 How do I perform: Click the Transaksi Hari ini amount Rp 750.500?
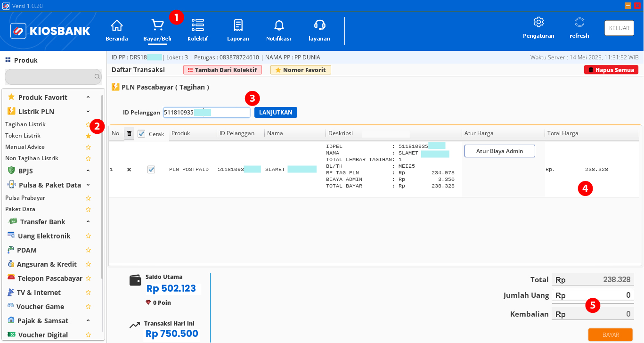[172, 334]
